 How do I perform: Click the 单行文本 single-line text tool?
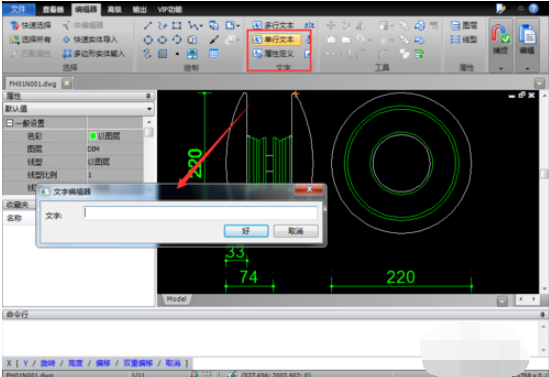tap(276, 40)
